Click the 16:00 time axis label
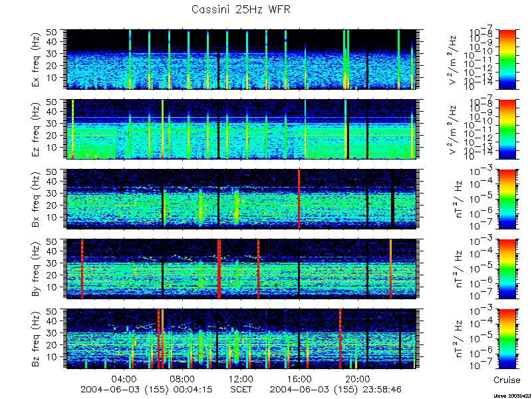The image size is (532, 399). pos(299,379)
